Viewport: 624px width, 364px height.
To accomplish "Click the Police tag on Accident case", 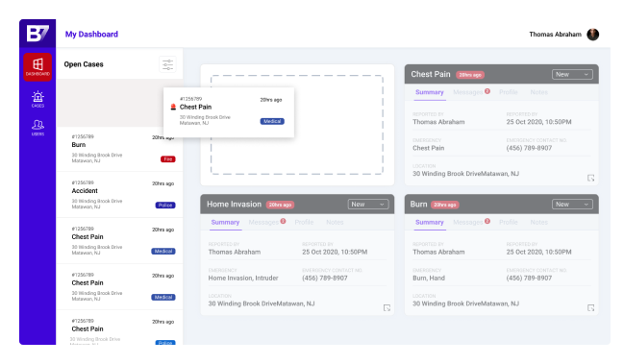I will [165, 205].
